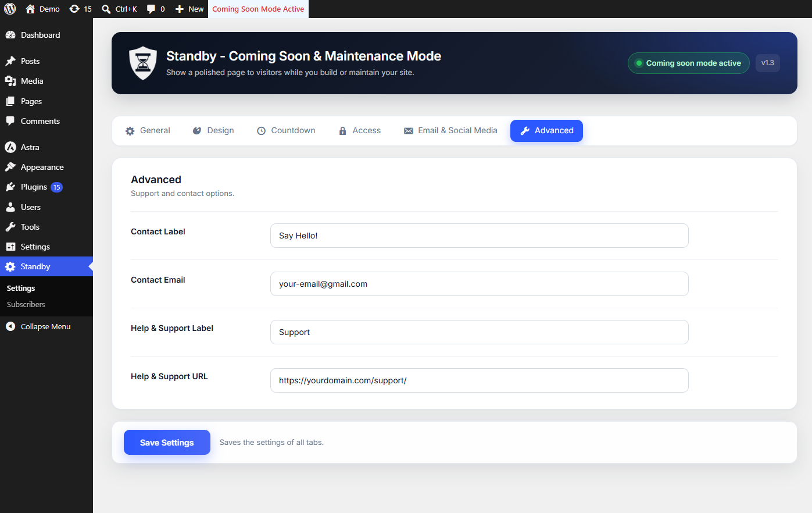The height and width of the screenshot is (513, 812).
Task: Click the Save Settings button
Action: pyautogui.click(x=167, y=443)
